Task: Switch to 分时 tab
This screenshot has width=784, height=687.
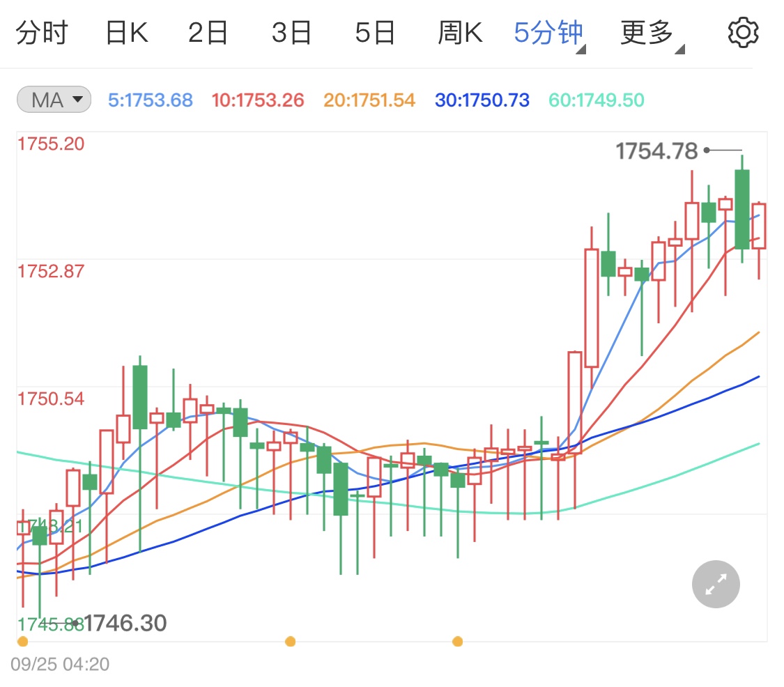Action: [x=42, y=33]
